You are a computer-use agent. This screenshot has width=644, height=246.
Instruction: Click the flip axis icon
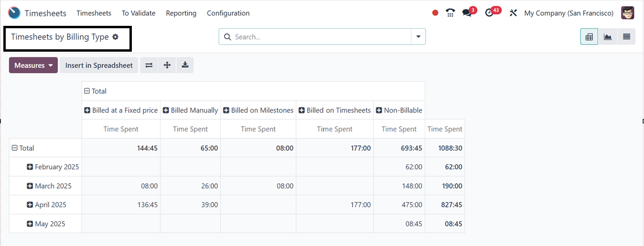pos(149,65)
